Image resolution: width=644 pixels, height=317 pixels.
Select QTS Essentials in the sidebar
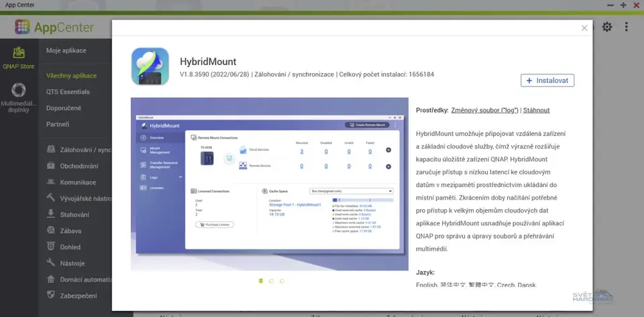click(68, 92)
